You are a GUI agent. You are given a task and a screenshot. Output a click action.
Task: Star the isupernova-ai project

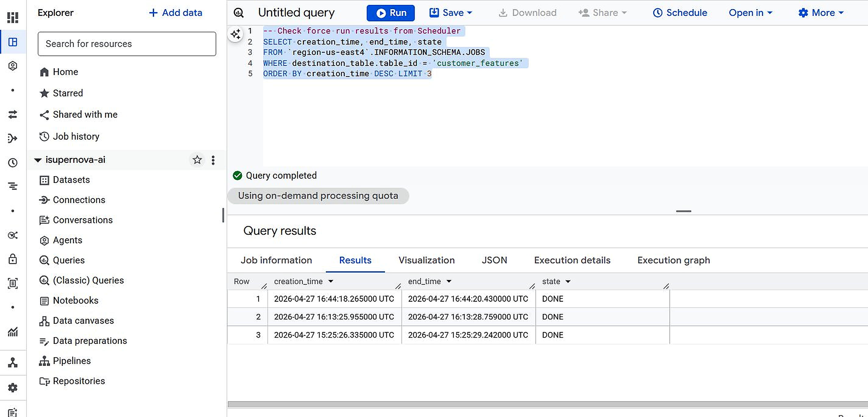pyautogui.click(x=197, y=160)
